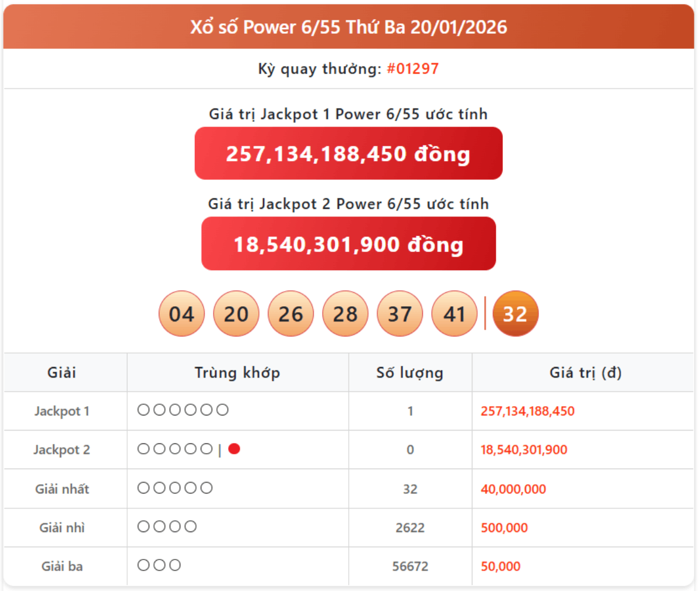Click Jackpot 1 prize value 257,134,188,450
Image resolution: width=700 pixels, height=591 pixels.
(x=527, y=411)
